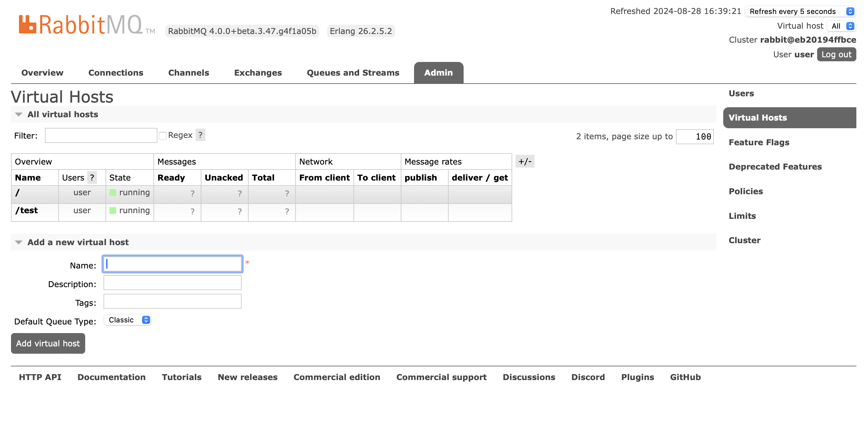Open New releases footer link
This screenshot has width=868, height=431.
pyautogui.click(x=248, y=377)
